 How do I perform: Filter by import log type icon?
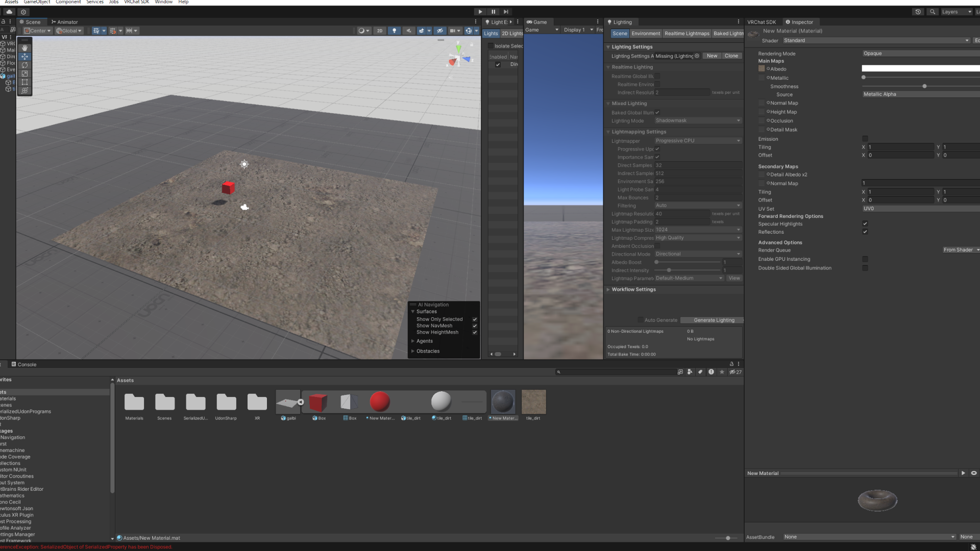(711, 372)
